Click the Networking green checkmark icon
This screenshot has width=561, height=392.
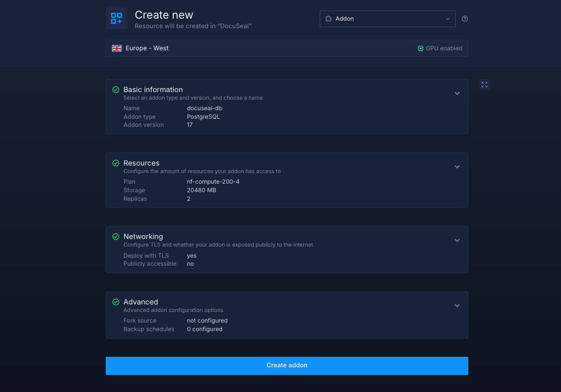(x=116, y=237)
